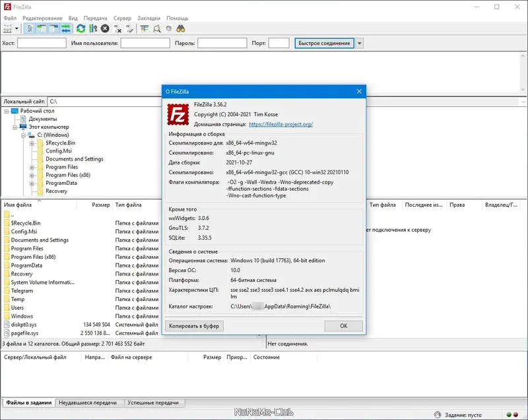
Task: Toggle processing of the transfer queue
Action: click(93, 28)
